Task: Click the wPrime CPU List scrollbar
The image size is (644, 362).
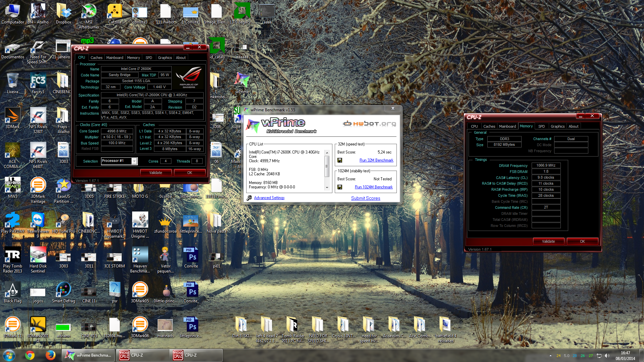Action: point(327,170)
